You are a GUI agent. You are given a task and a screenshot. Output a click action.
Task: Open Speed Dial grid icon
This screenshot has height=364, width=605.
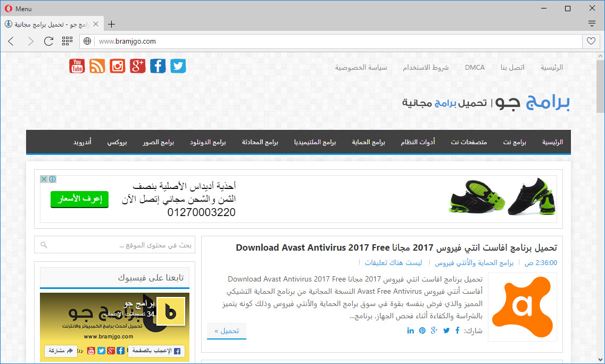click(x=67, y=41)
